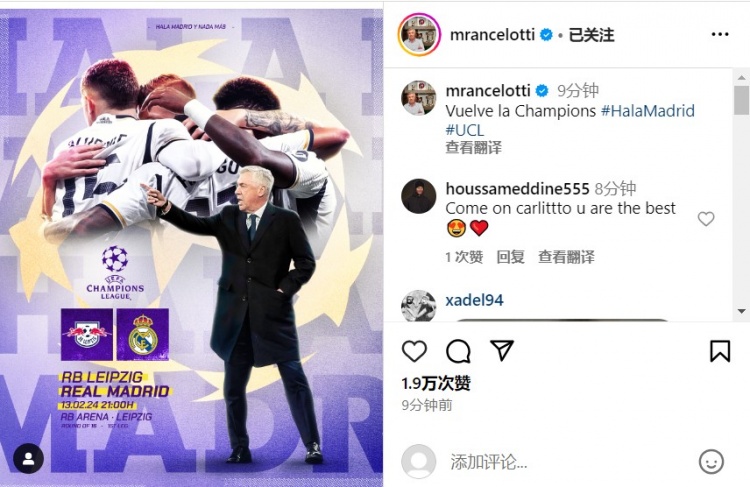Screen dimensions: 750x487
Task: Open the three-dot more options menu
Action: (720, 34)
